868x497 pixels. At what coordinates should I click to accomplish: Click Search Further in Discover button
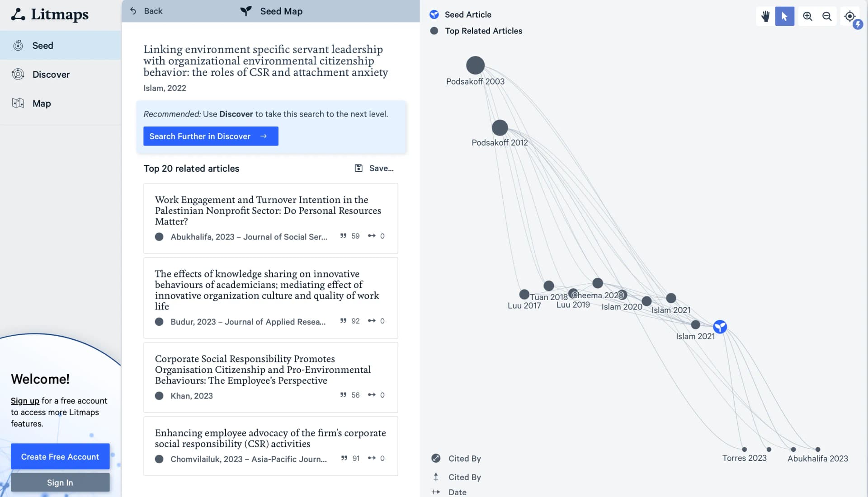tap(211, 136)
